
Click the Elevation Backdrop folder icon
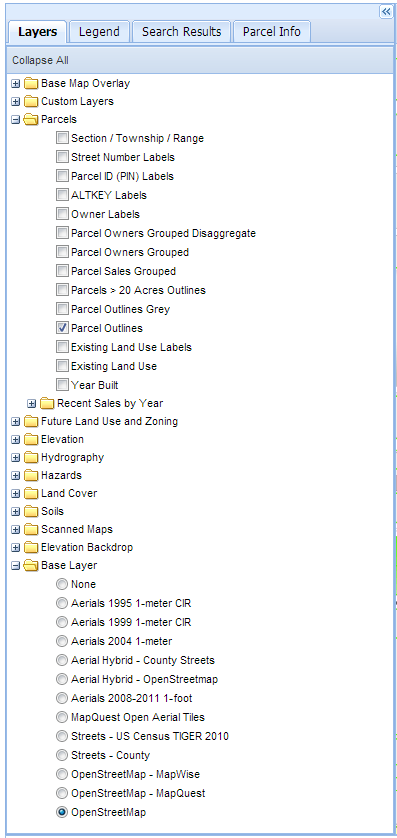tap(32, 548)
